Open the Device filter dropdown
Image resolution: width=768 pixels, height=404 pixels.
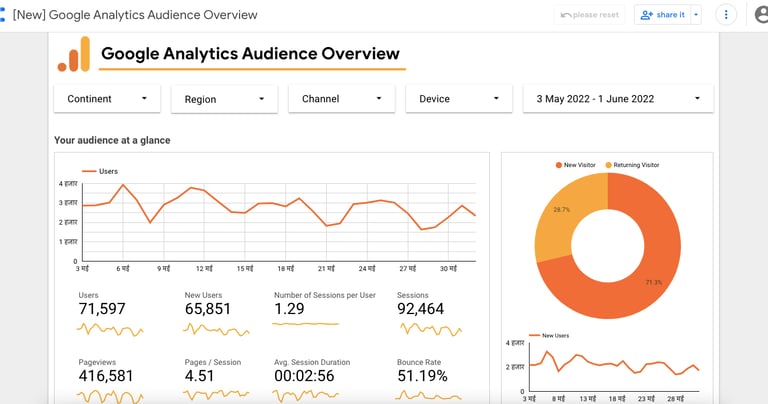459,99
